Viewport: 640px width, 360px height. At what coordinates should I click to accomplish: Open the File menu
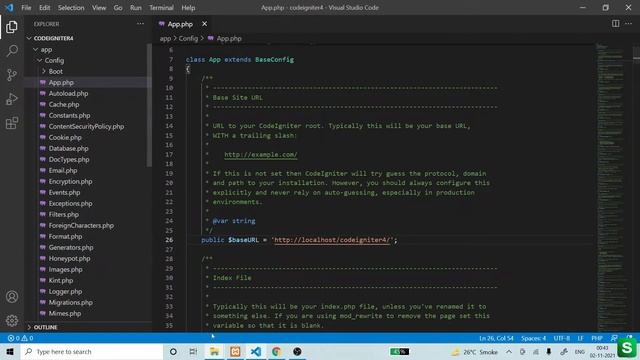[26, 7]
